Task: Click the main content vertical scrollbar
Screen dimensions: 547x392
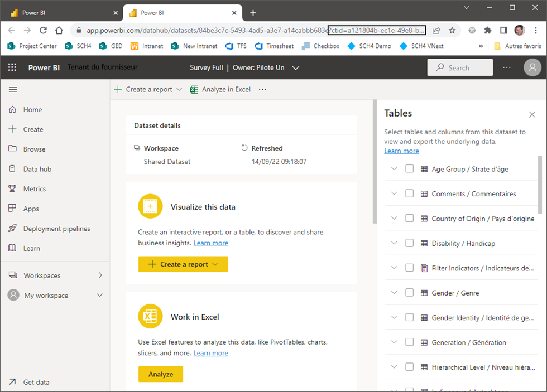Action: point(375,162)
